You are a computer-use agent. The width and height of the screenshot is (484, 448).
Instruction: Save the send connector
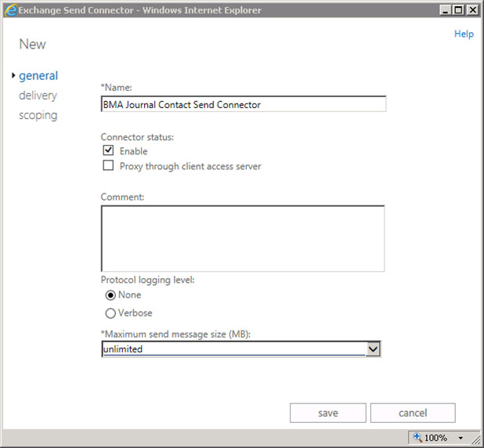[328, 413]
